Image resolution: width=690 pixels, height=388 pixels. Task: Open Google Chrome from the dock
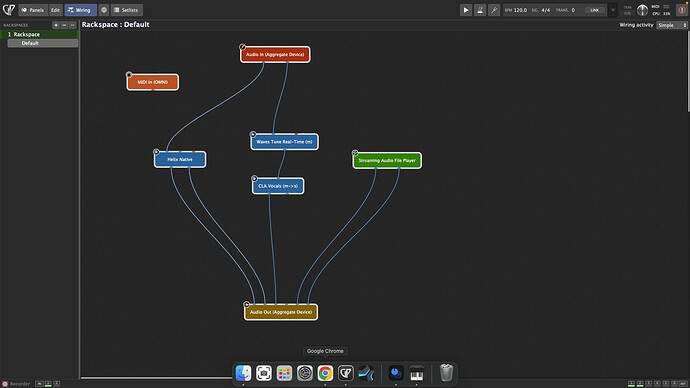pos(325,373)
